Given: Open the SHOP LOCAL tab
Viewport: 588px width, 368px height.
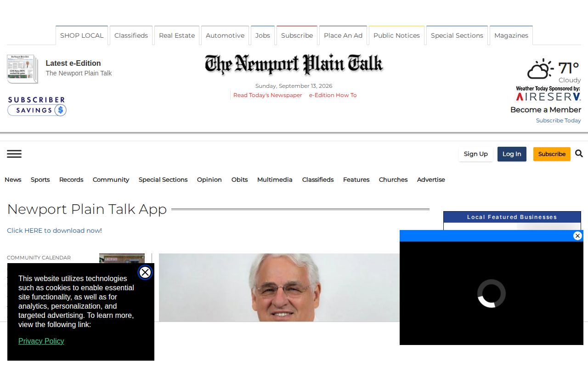Looking at the screenshot, I should coord(82,35).
